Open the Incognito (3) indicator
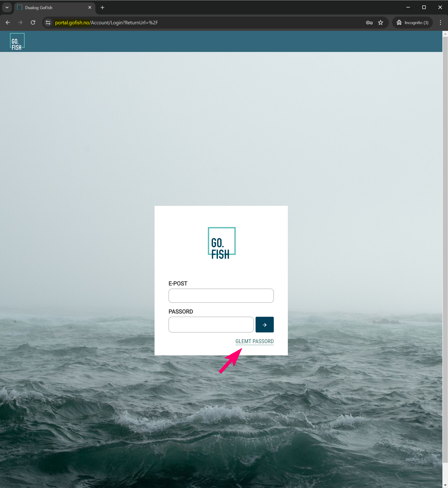The height and width of the screenshot is (488, 448). 412,22
